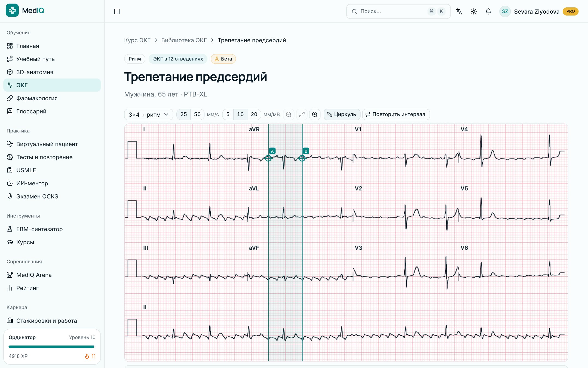
Task: Set paper speed to 50 мм/с
Action: (197, 114)
